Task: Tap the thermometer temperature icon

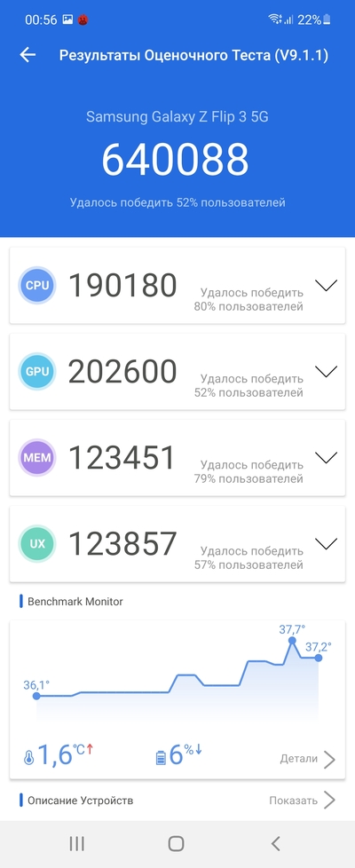Action: click(28, 758)
